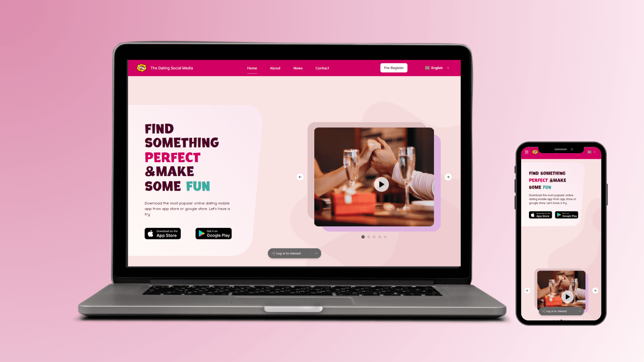Click the dating app logo icon top-left
Viewport: 644px width, 362px height.
[142, 68]
